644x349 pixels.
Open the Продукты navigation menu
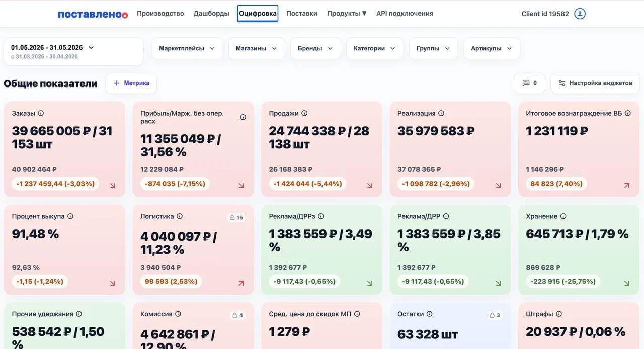(x=347, y=14)
